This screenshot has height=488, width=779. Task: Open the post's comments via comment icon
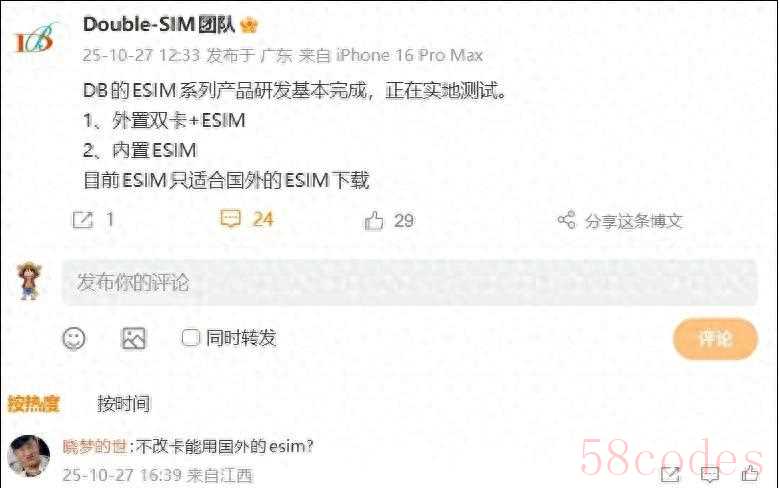(x=231, y=219)
